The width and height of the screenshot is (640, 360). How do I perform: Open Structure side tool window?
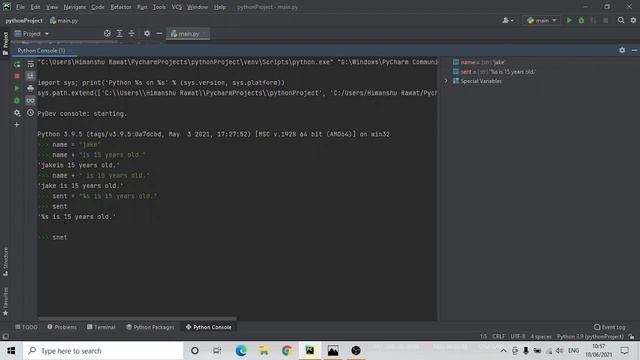pos(5,261)
